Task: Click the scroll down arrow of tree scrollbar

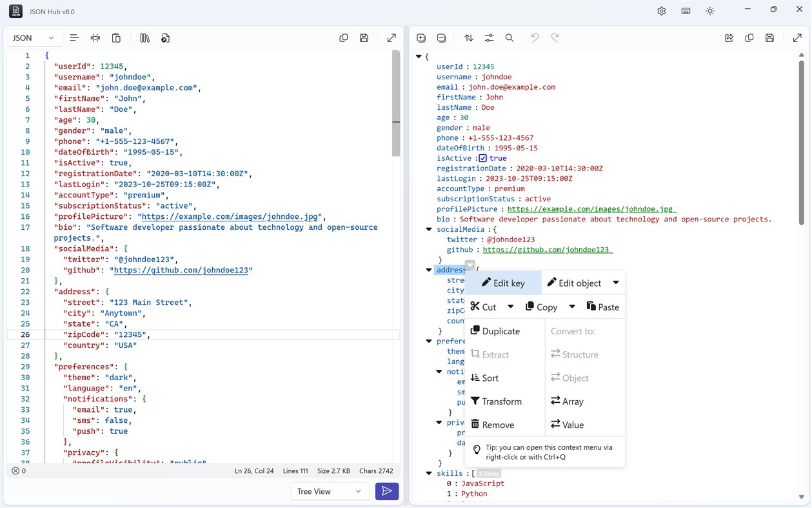Action: tap(802, 497)
